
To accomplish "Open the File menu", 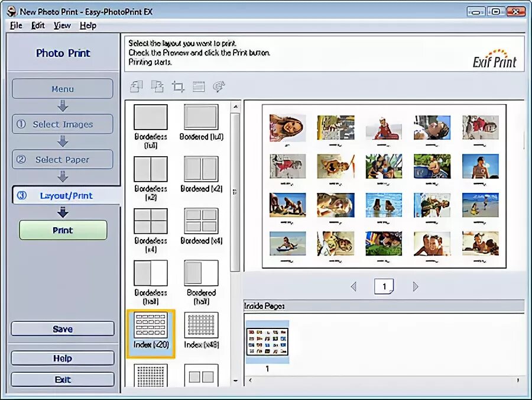I will point(16,25).
